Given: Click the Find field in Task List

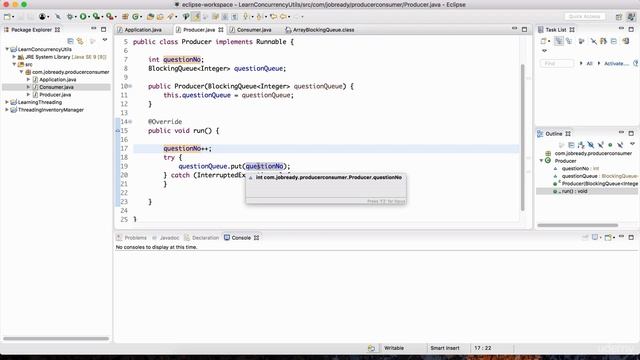Looking at the screenshot, I should tap(557, 63).
